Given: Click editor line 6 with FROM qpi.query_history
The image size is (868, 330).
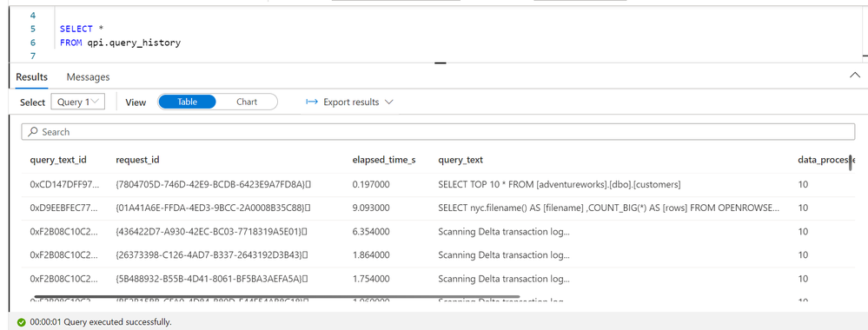Looking at the screenshot, I should click(120, 42).
